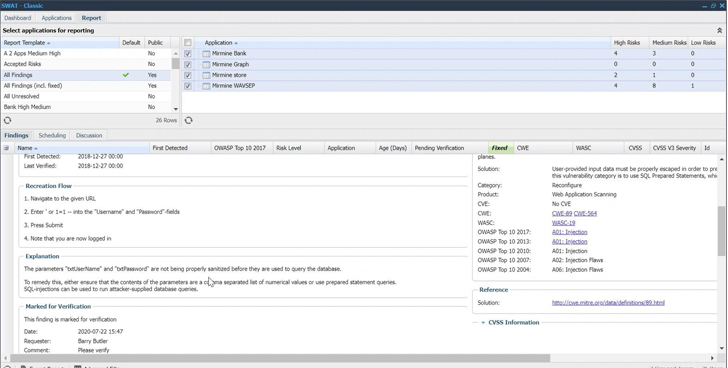Collapse the CVSS Information section
The width and height of the screenshot is (728, 368).
click(483, 323)
